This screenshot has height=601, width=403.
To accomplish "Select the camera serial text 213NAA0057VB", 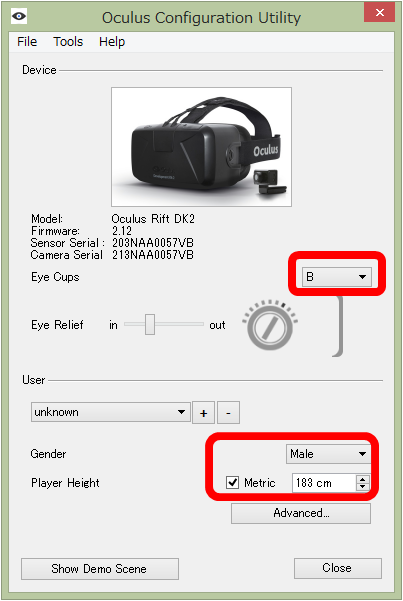I will click(x=153, y=255).
